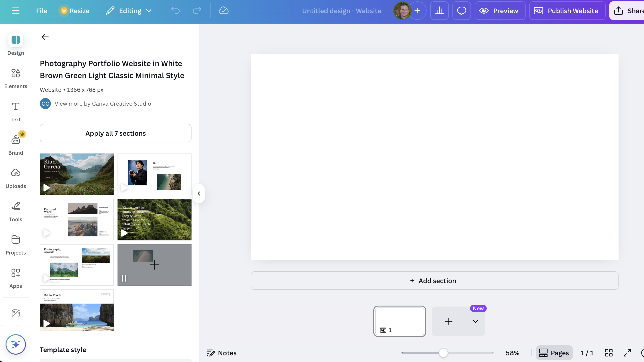Toggle the Pages view button
Viewport: 644px width, 362px height.
[x=554, y=353]
